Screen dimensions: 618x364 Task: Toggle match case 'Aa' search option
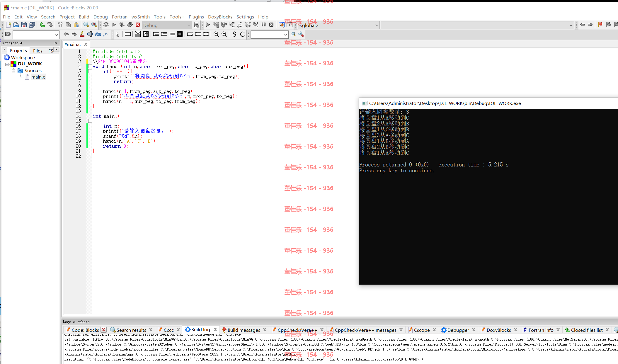(x=98, y=34)
